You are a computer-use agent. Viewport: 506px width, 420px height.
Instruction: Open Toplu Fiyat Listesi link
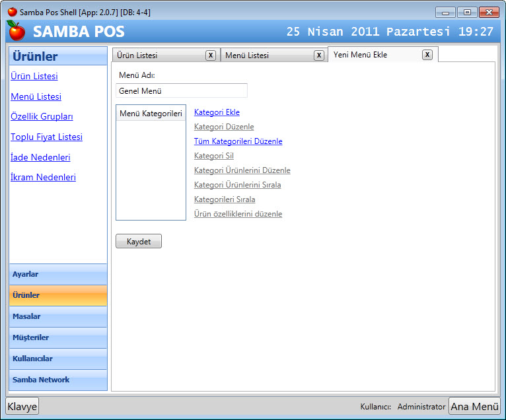[x=46, y=137]
